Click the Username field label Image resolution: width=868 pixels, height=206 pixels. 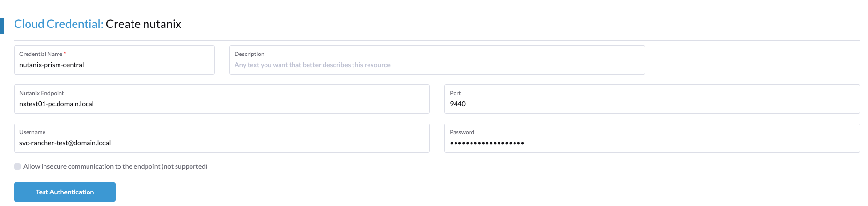click(32, 132)
